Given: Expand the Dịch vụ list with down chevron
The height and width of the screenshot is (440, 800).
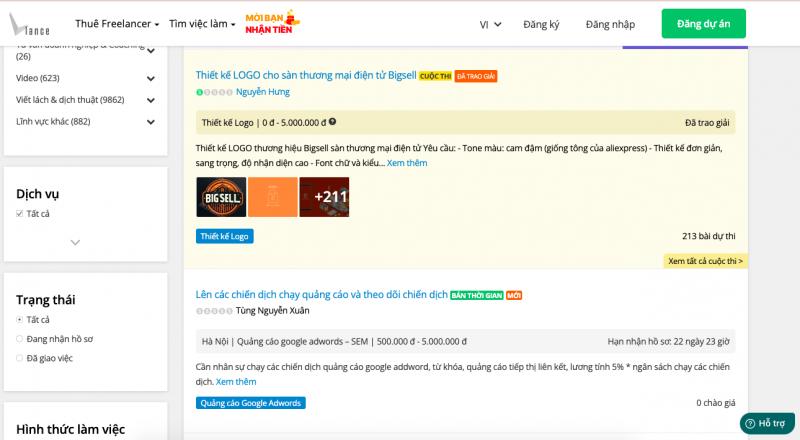Looking at the screenshot, I should (x=75, y=242).
